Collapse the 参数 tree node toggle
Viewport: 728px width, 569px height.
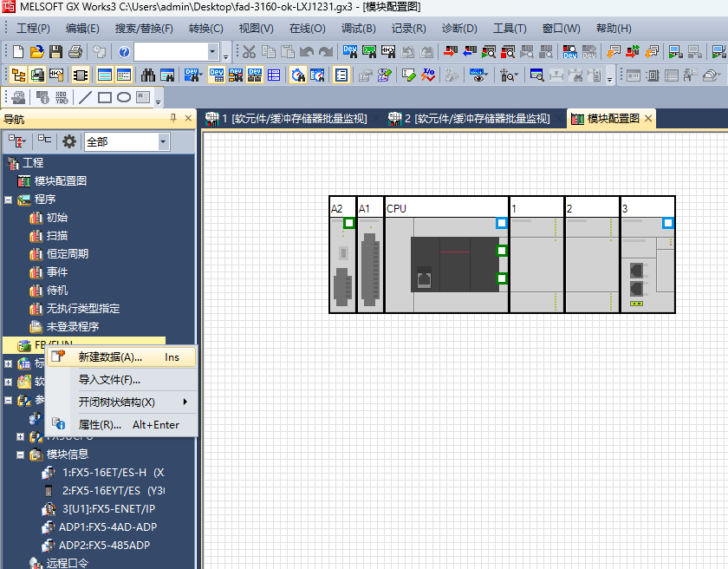click(x=8, y=400)
